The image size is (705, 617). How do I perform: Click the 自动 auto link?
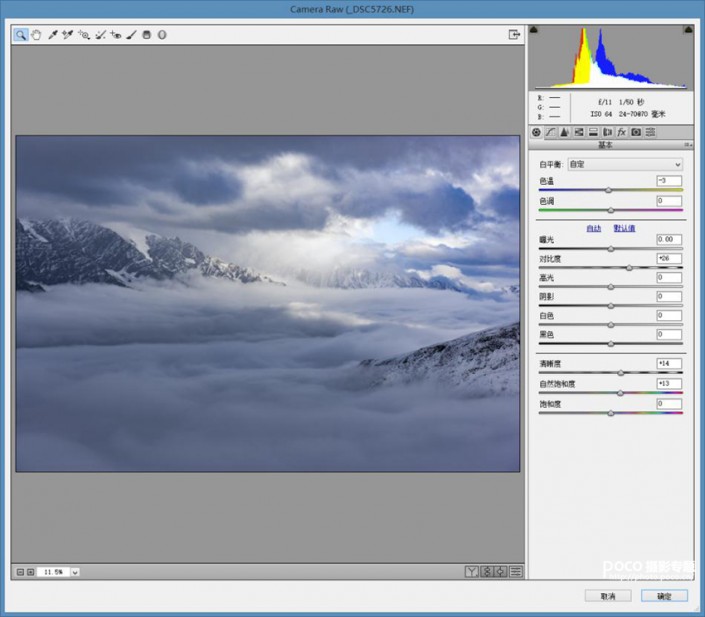(593, 228)
